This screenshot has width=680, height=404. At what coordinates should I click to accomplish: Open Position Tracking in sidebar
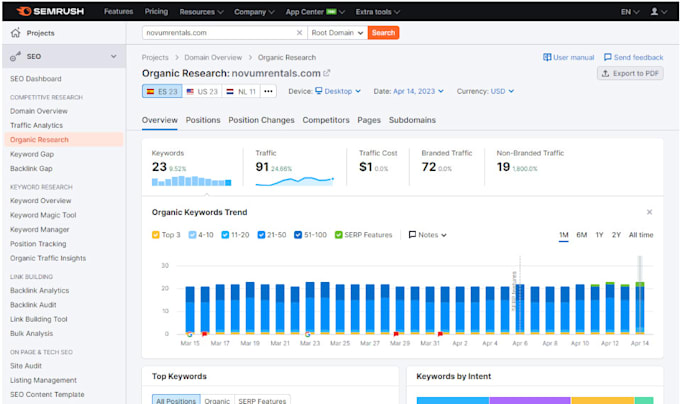click(38, 244)
